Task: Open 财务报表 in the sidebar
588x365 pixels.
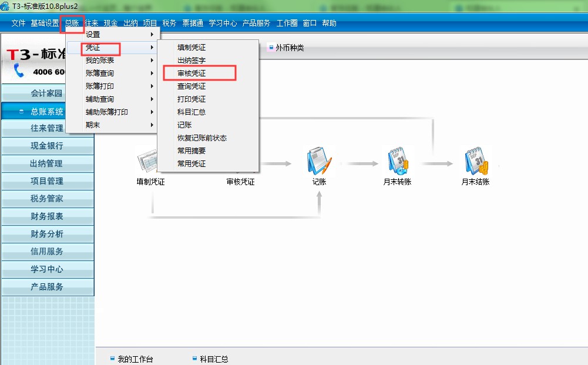Action: tap(47, 216)
